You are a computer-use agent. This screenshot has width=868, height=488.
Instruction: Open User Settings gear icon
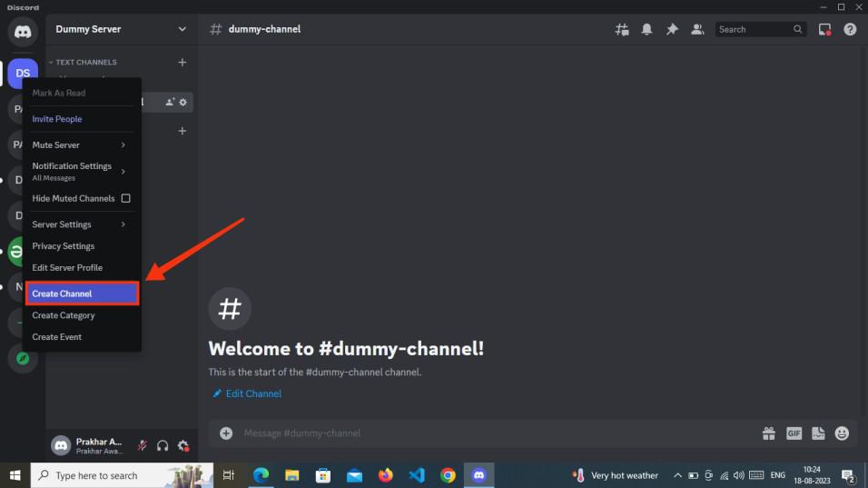183,445
